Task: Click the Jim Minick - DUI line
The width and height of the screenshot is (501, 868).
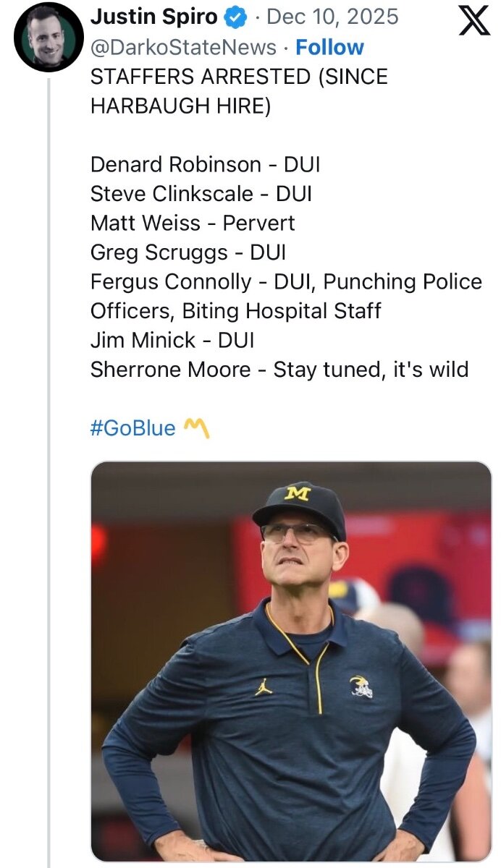Action: 172,340
